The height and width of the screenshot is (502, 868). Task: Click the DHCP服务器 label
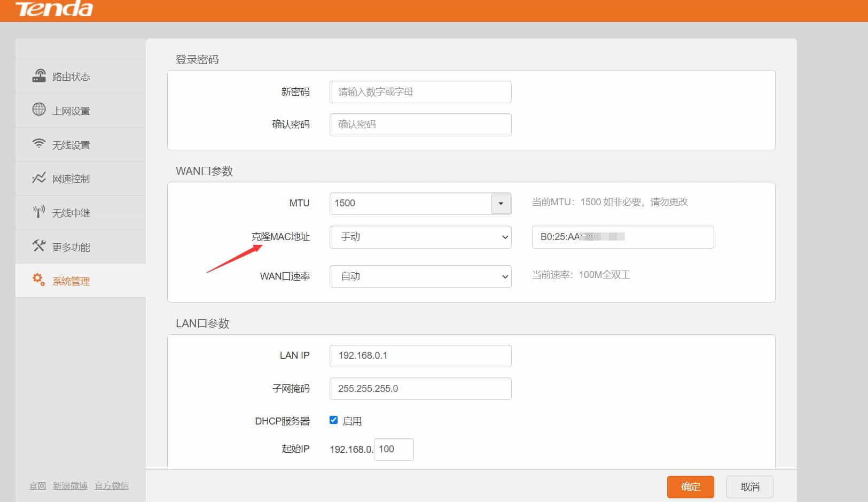coord(282,421)
